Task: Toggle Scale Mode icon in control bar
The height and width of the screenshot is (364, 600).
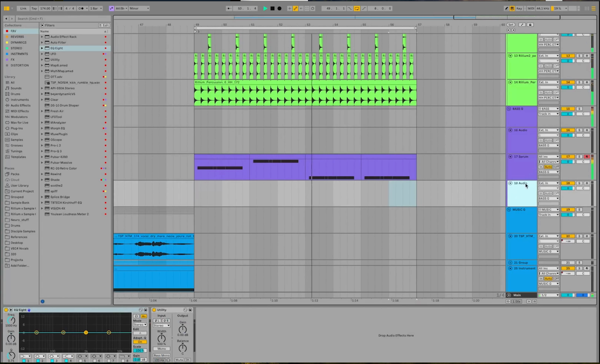Action: pos(111,8)
